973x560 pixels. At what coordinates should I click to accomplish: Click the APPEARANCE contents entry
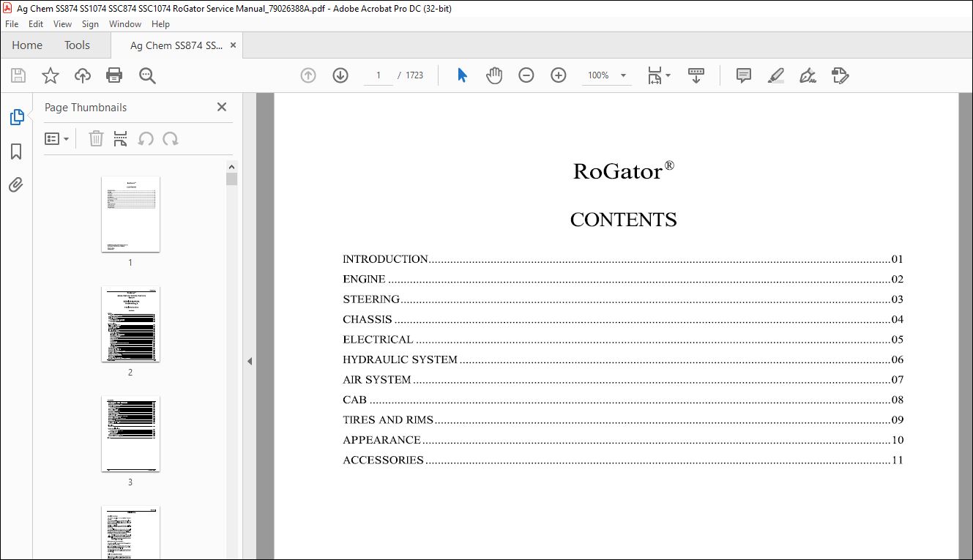click(623, 440)
